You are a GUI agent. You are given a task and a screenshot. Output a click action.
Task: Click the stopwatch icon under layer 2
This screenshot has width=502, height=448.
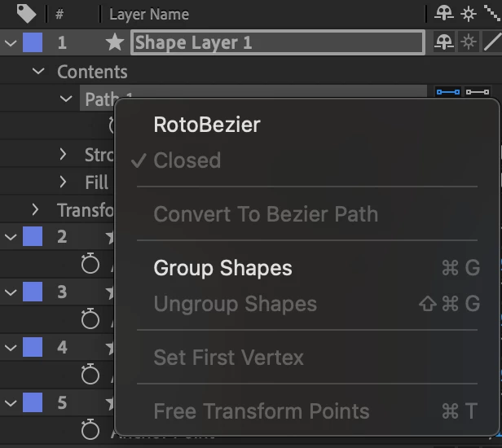pos(90,263)
